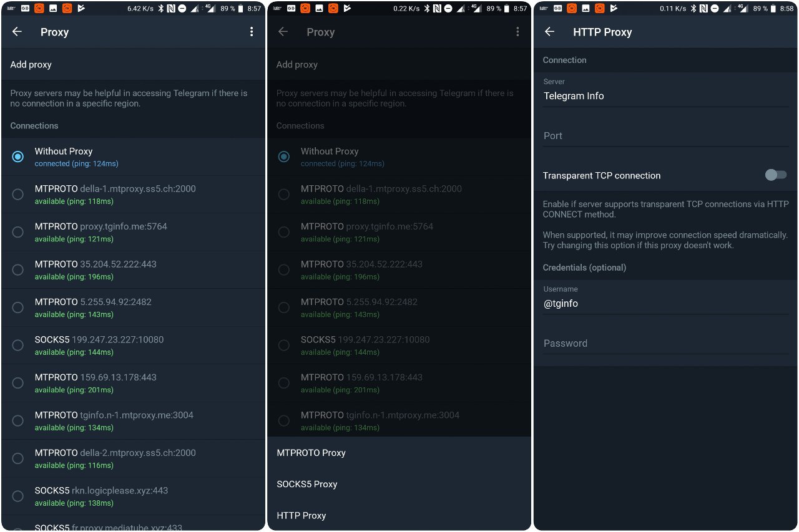Select radio for 5.255.94.92:2482 in left screen
Screen dimensions: 799x532
[x=17, y=307]
